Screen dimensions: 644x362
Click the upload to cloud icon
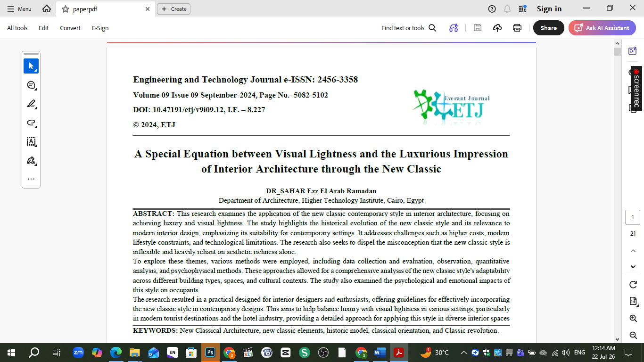[497, 28]
